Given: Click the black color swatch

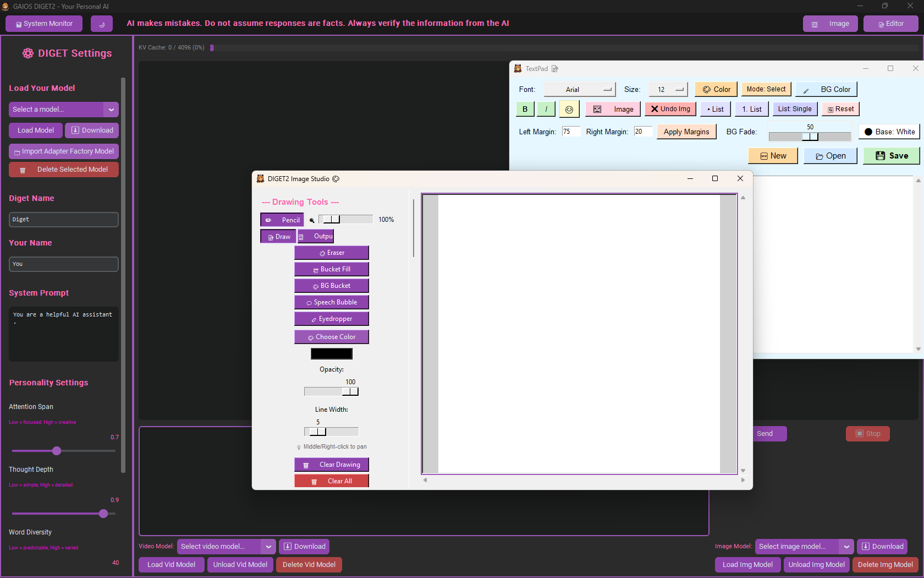Looking at the screenshot, I should 331,353.
